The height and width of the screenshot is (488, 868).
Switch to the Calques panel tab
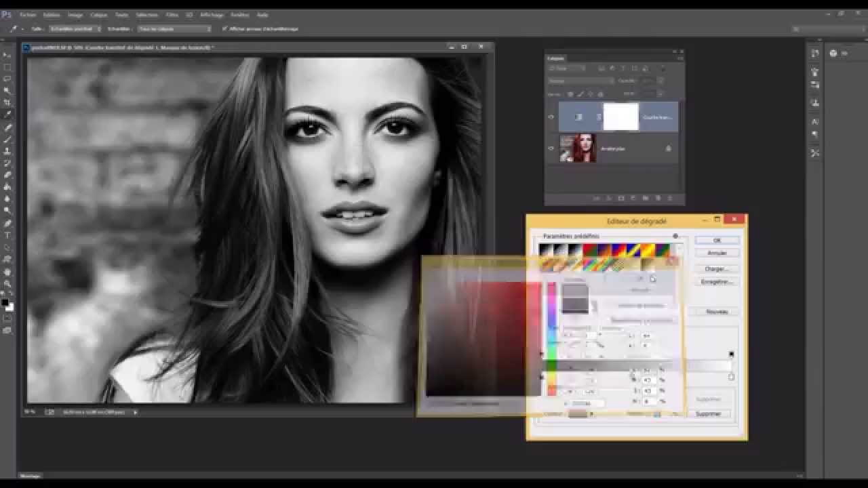pos(555,58)
